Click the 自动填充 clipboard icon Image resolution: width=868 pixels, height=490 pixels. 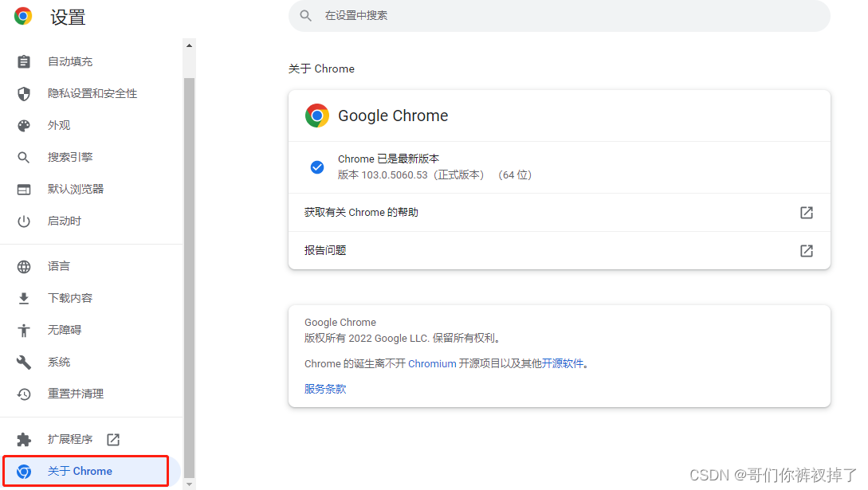point(24,61)
